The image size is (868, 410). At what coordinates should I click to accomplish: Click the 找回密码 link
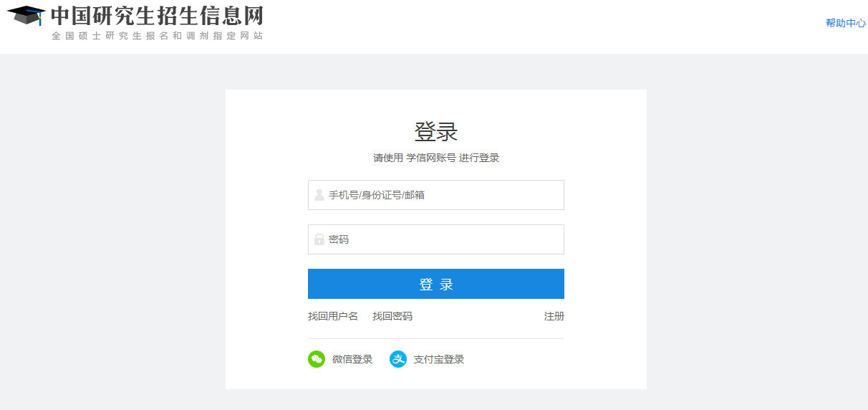coord(392,316)
